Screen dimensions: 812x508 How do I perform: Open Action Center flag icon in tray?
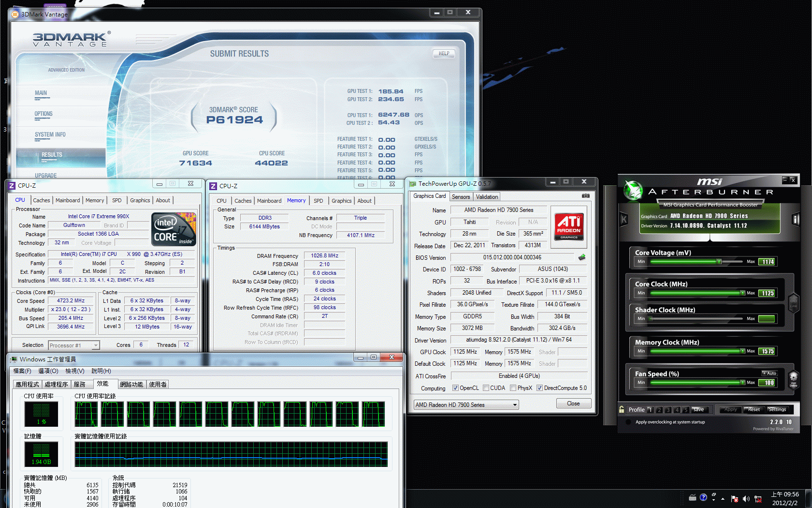pyautogui.click(x=735, y=499)
